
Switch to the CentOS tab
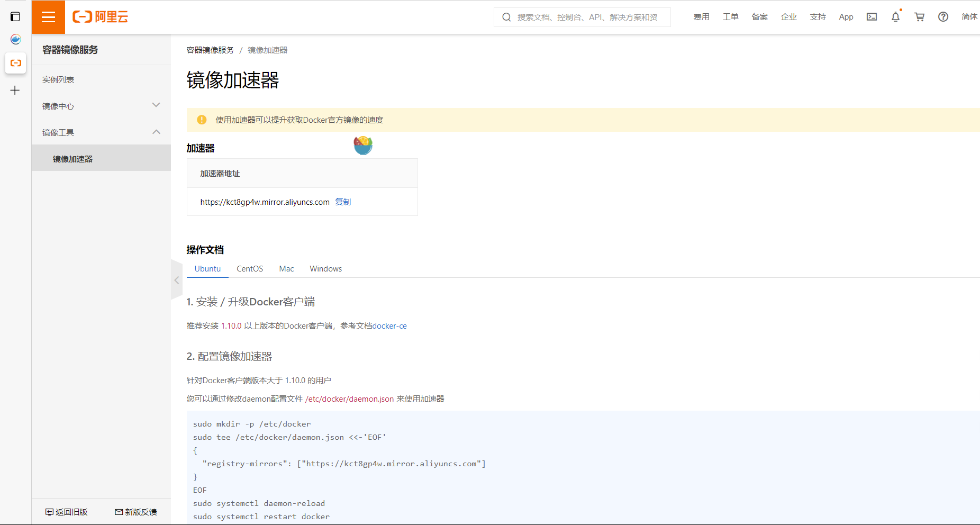[250, 268]
